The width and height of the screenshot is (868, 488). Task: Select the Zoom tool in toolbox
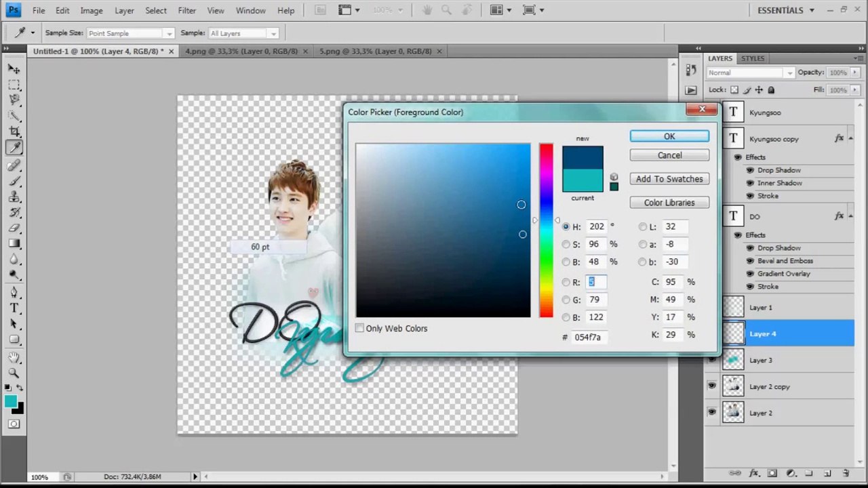(14, 373)
